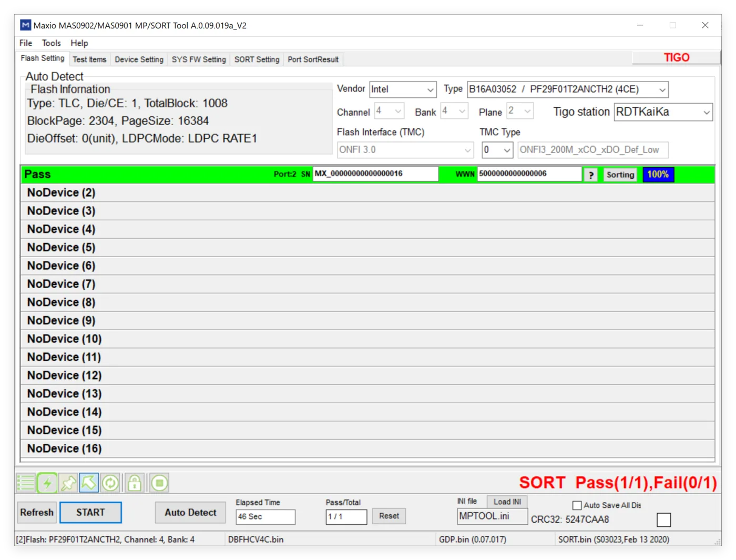Click the green arrow cursor icon
The width and height of the screenshot is (736, 560).
[x=89, y=483]
